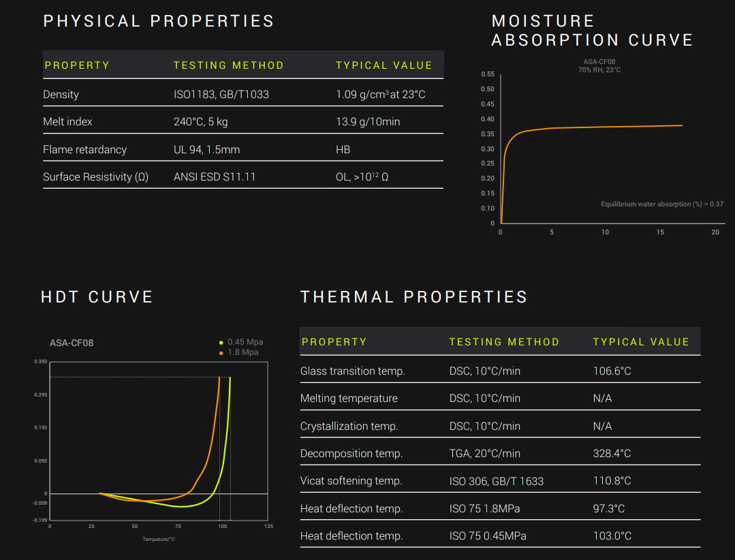
Task: Click the Thermal Properties heading
Action: 413,297
